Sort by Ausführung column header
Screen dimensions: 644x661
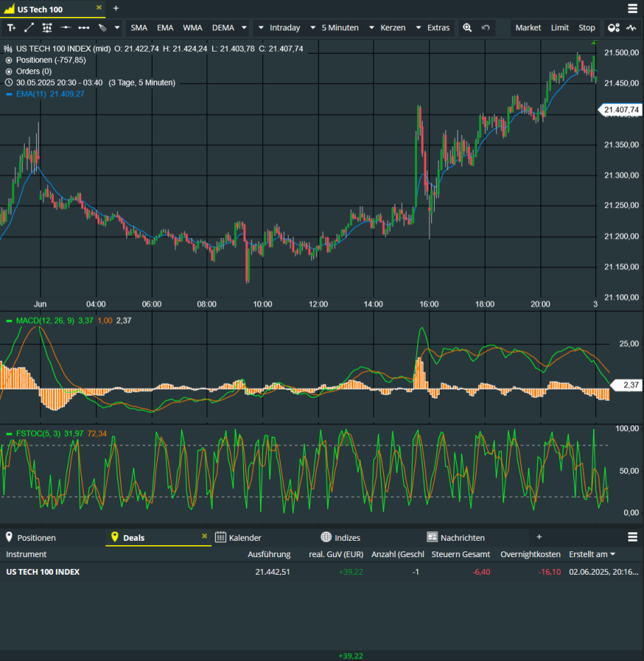[269, 554]
